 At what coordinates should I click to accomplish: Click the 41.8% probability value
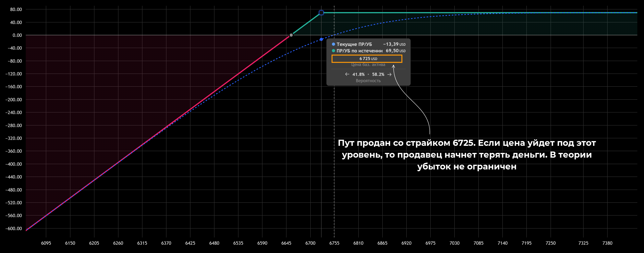[x=358, y=74]
